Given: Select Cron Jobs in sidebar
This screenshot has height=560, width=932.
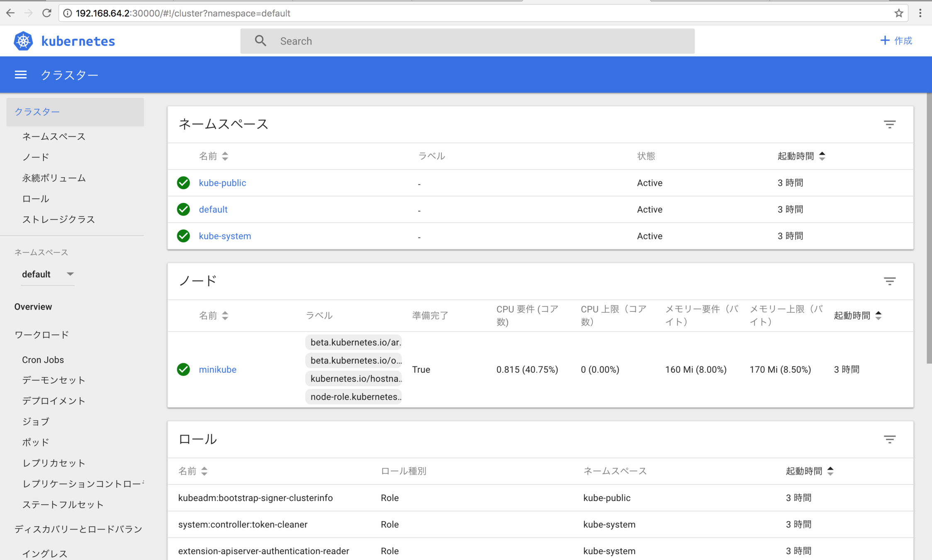Looking at the screenshot, I should tap(43, 360).
